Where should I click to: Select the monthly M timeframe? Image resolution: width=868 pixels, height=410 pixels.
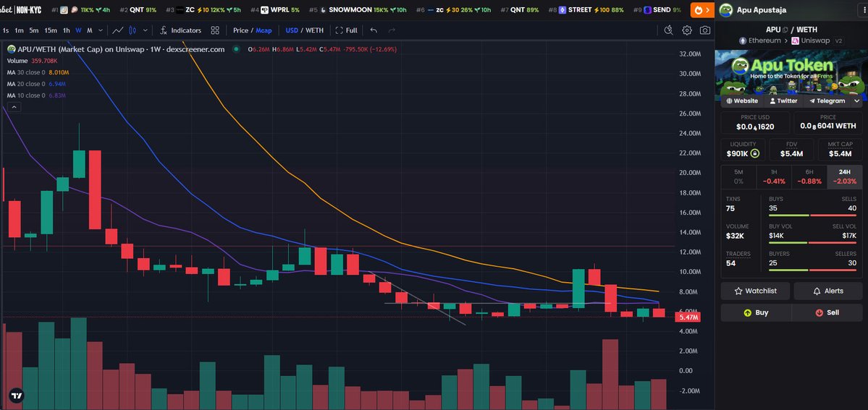[89, 30]
